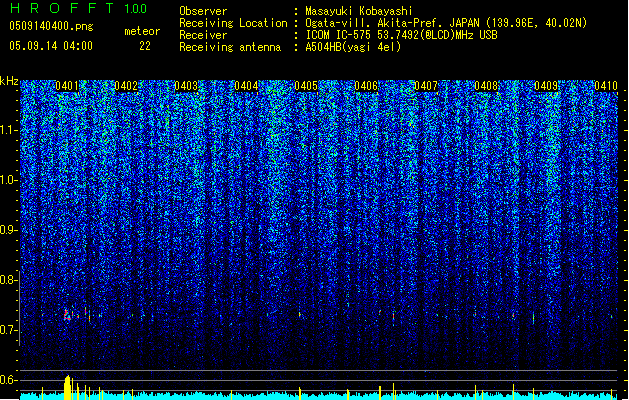
Task: Click the 0402 time marker
Action: click(126, 86)
